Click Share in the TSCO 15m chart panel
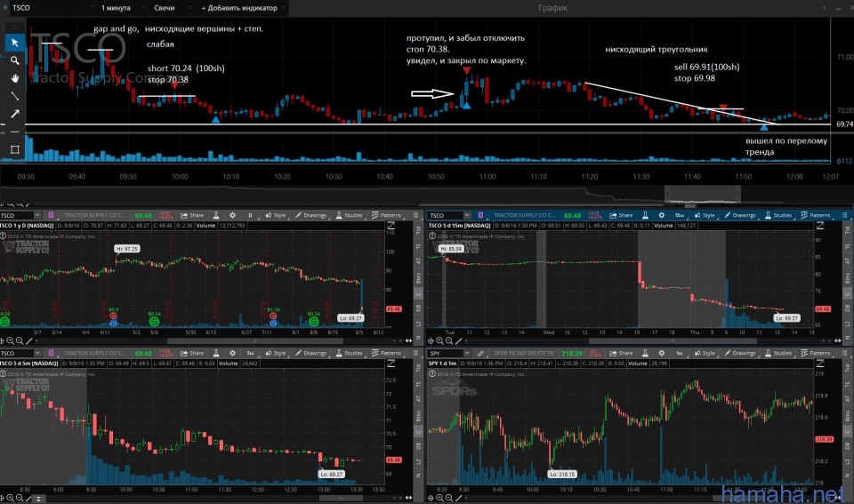854x504 pixels. click(622, 215)
